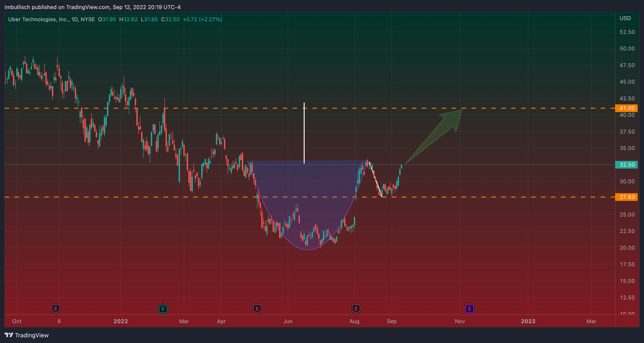Screen dimensions: 644x343
Task: Click the 25.00 price scale label
Action: click(x=627, y=215)
